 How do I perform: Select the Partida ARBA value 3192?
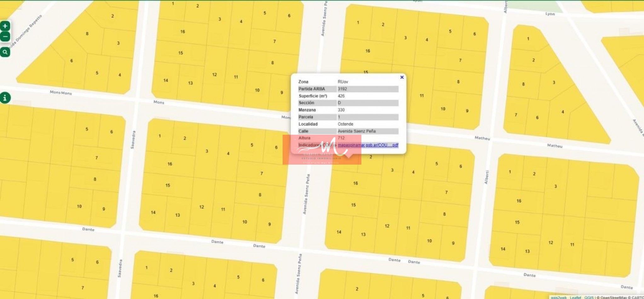pyautogui.click(x=342, y=89)
